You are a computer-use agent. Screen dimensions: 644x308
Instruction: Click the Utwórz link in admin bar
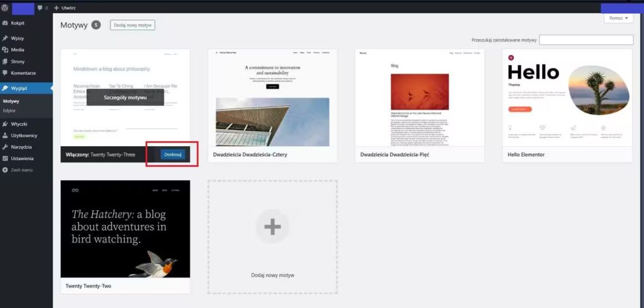tap(68, 8)
